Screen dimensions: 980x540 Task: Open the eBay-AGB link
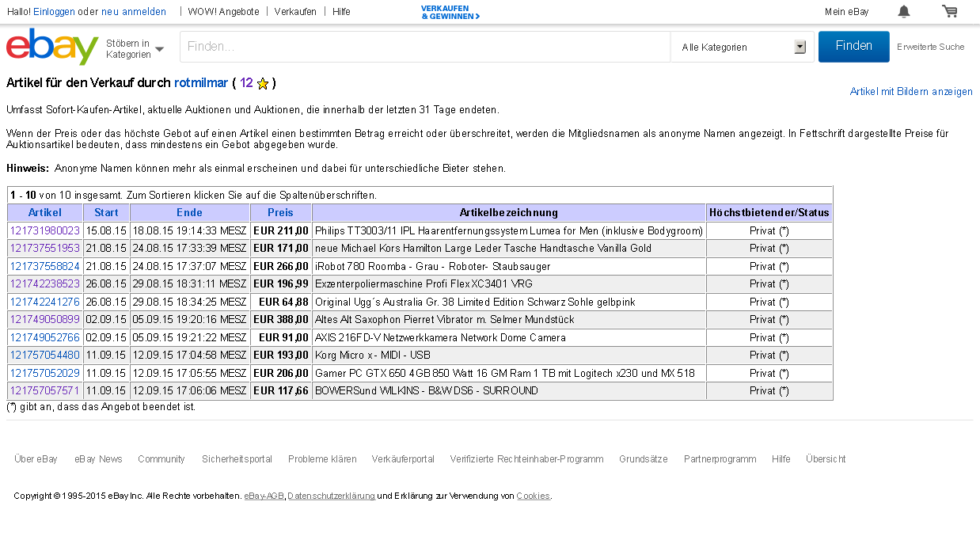264,496
